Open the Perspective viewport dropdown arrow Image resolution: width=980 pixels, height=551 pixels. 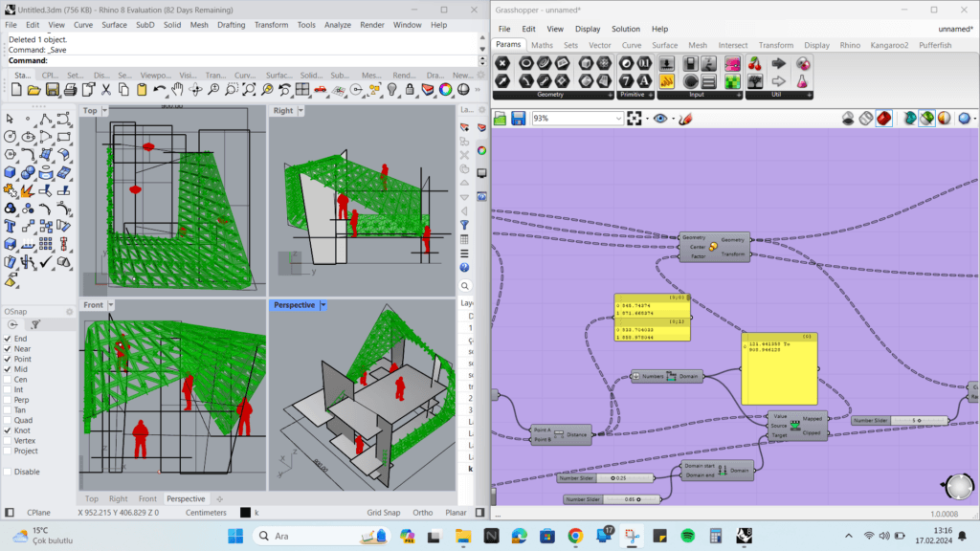click(x=323, y=305)
